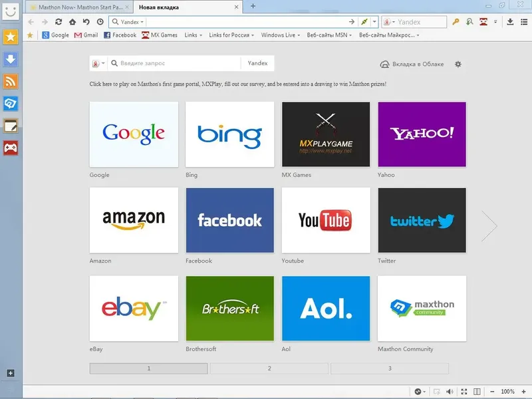The height and width of the screenshot is (399, 532).
Task: Expand the address bar history dropdown arrow
Action: click(374, 22)
